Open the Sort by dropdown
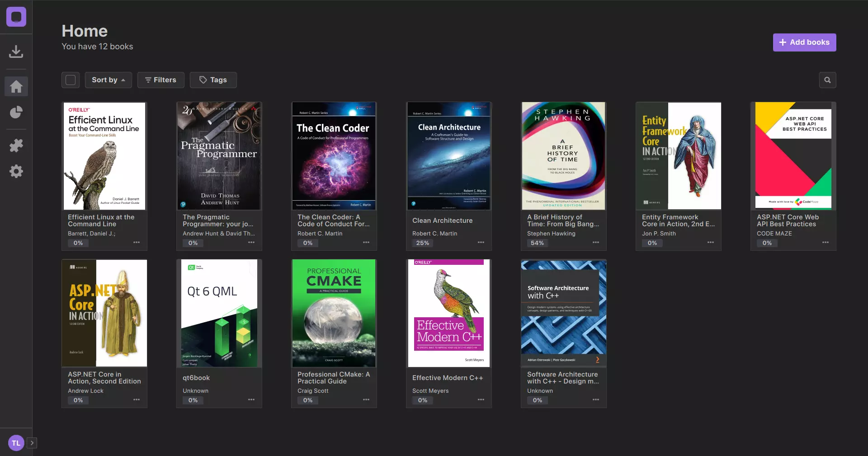This screenshot has width=868, height=456. [x=108, y=80]
